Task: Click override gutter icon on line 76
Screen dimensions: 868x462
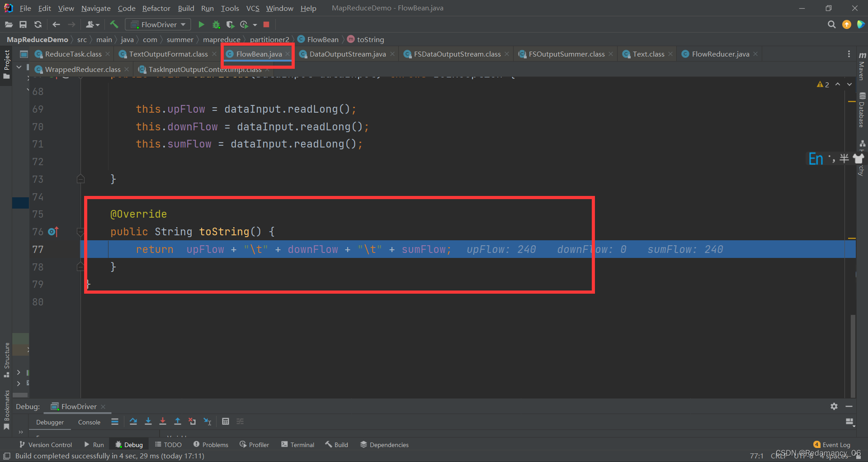Action: [53, 232]
